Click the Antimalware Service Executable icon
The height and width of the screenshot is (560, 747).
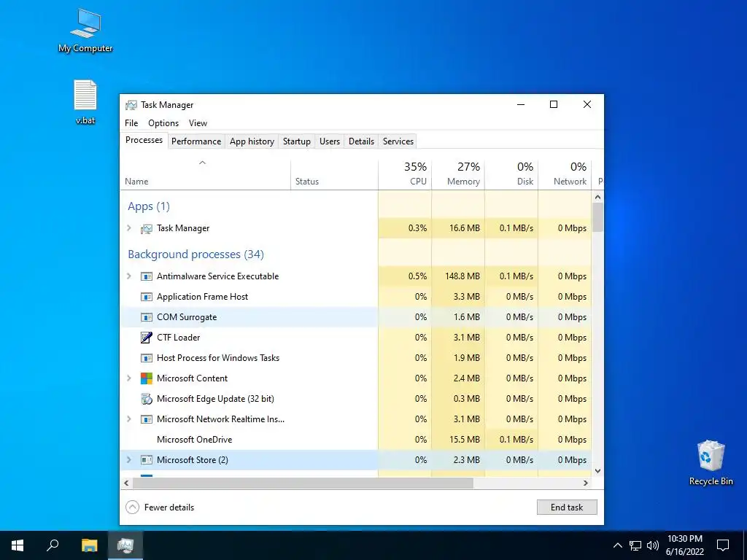pos(146,276)
